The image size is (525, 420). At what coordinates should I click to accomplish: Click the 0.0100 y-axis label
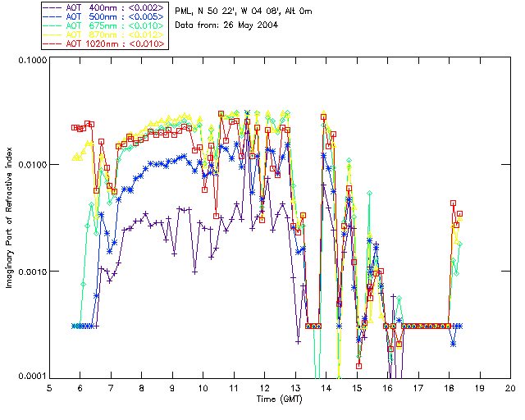[32, 165]
